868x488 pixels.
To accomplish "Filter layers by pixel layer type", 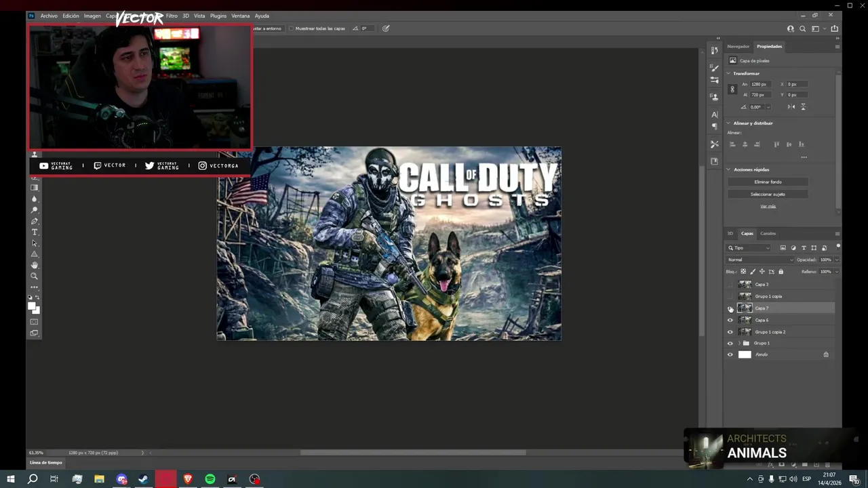I will click(783, 248).
